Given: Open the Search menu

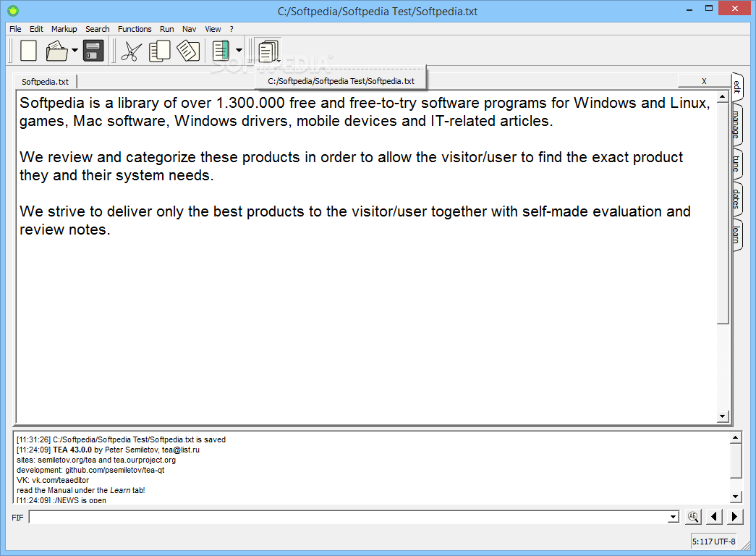Looking at the screenshot, I should [x=98, y=29].
